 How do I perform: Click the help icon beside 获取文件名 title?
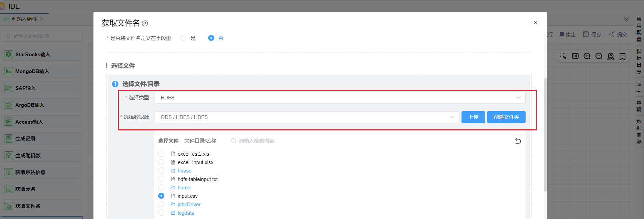click(145, 23)
